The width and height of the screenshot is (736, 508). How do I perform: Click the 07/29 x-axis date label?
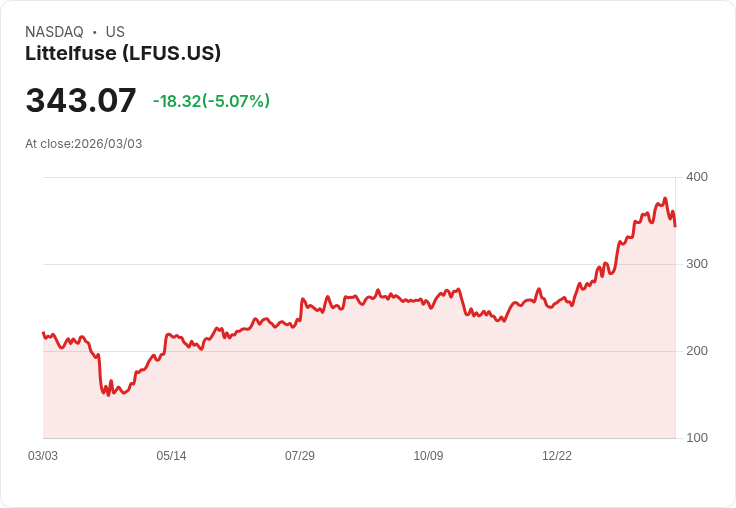click(x=300, y=456)
